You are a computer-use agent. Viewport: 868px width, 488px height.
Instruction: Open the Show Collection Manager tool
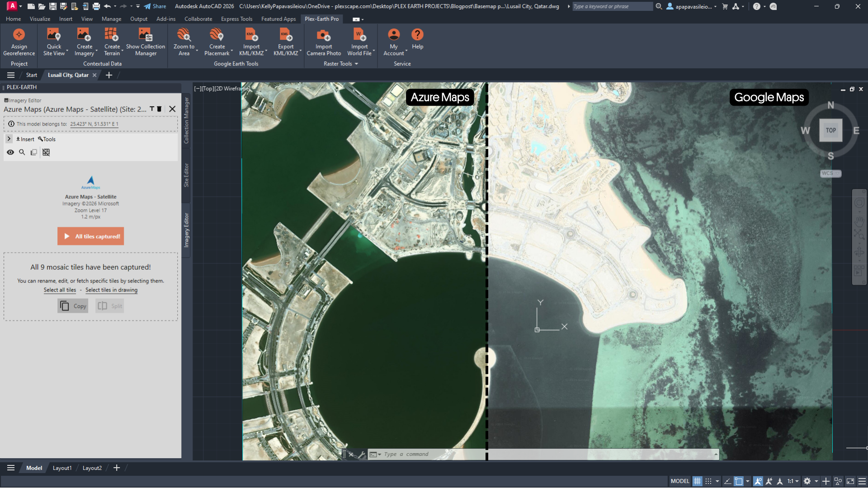[x=146, y=42]
